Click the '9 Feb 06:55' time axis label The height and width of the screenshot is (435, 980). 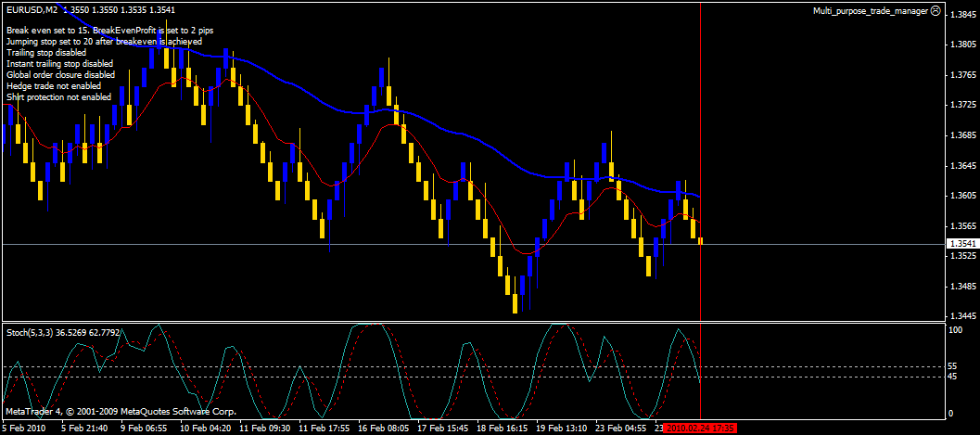(144, 429)
